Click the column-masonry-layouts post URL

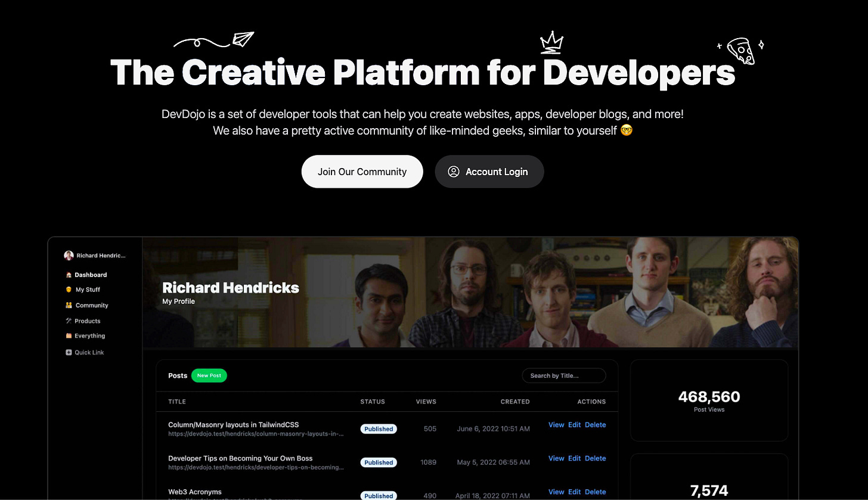click(x=256, y=434)
